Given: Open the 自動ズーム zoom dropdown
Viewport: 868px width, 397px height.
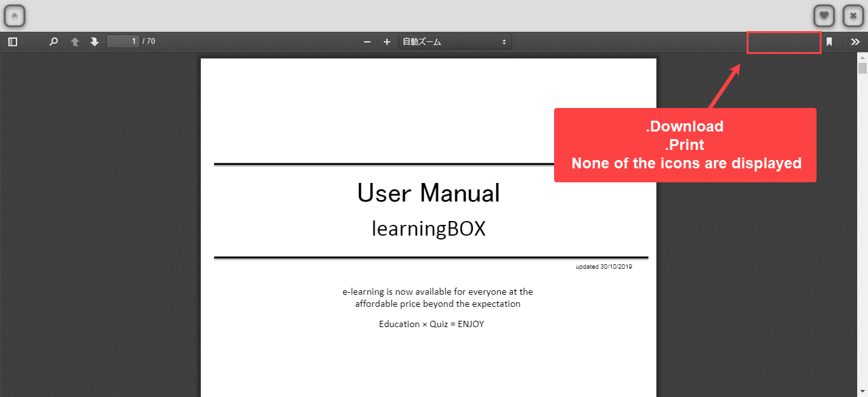Looking at the screenshot, I should pos(455,42).
